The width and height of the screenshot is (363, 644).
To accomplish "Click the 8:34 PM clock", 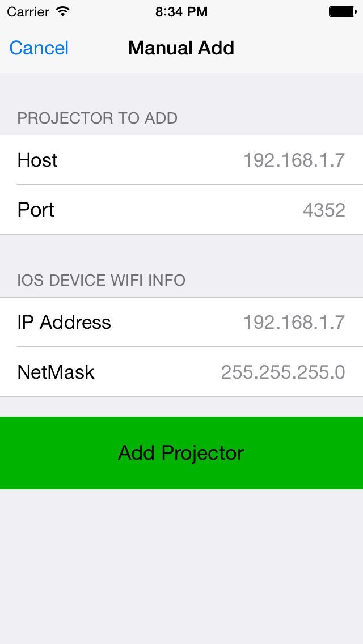I will (x=181, y=12).
